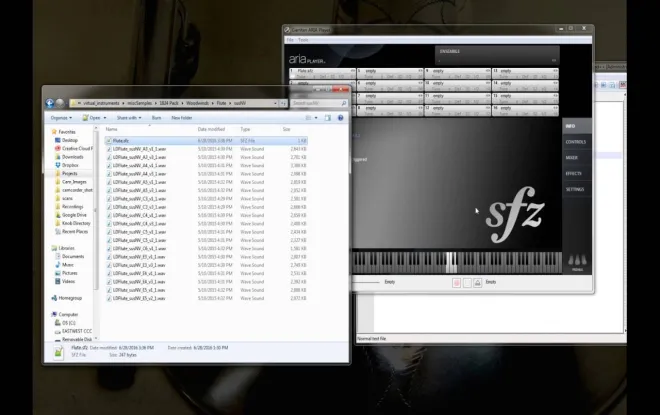Select Downloads in Favorites
Screen dimensions: 660x415
(x=72, y=157)
